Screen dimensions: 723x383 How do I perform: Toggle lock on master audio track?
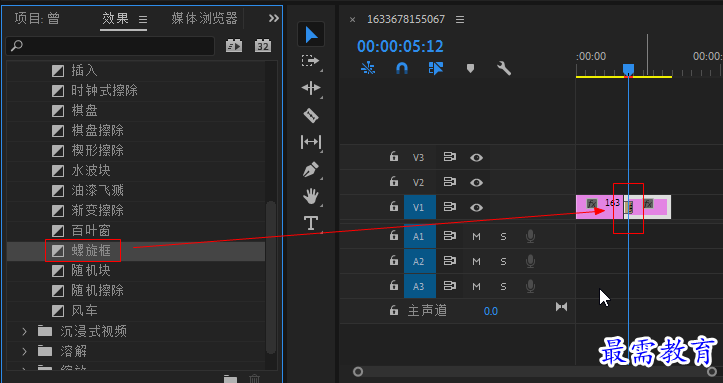click(x=393, y=310)
